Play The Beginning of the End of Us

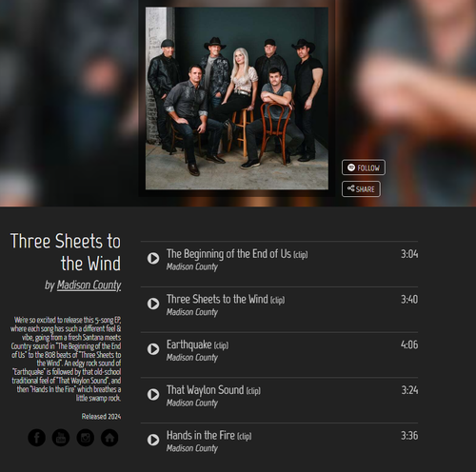153,258
